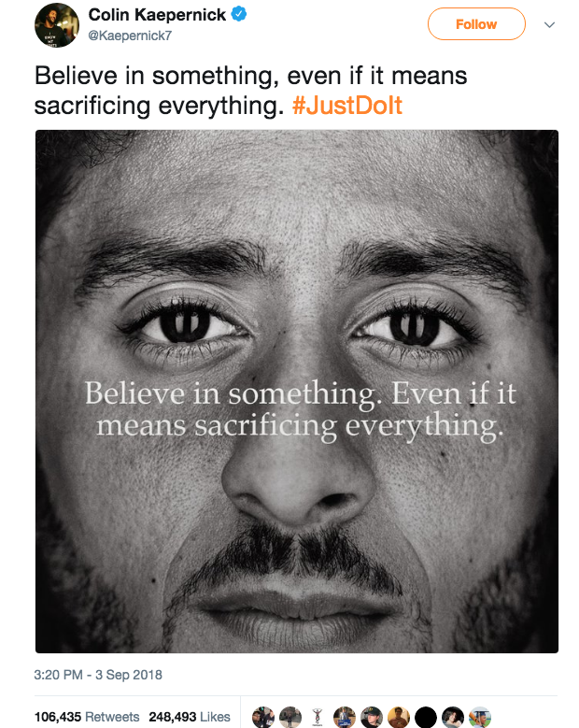Click the blue verified badge
Image resolution: width=579 pixels, height=728 pixels.
[x=238, y=14]
